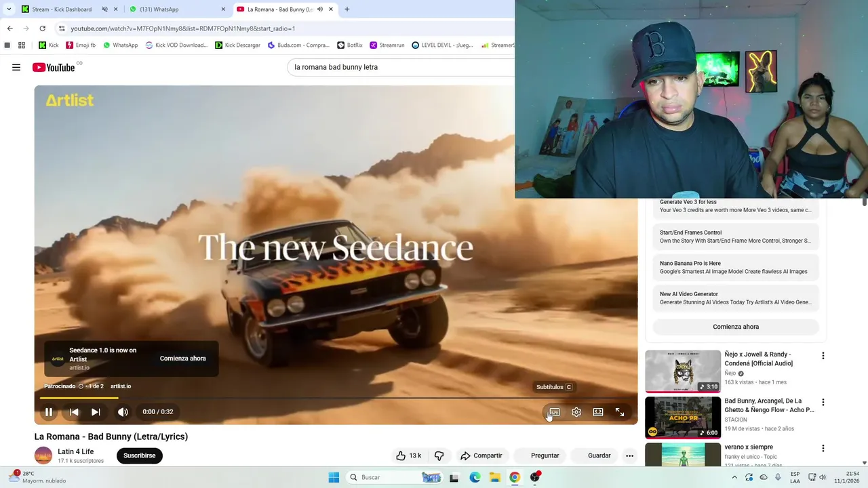Go back in browser history
This screenshot has width=868, height=488.
pyautogui.click(x=9, y=28)
